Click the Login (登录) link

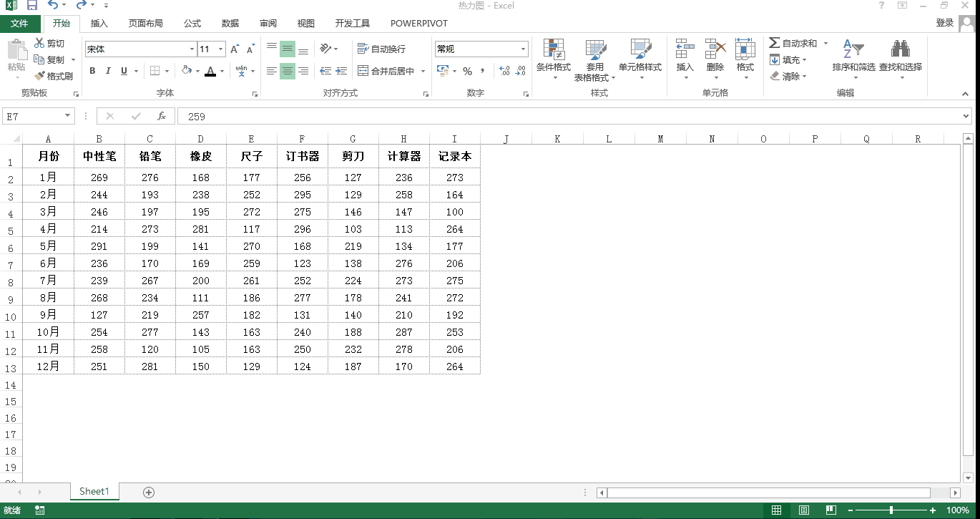coord(944,23)
